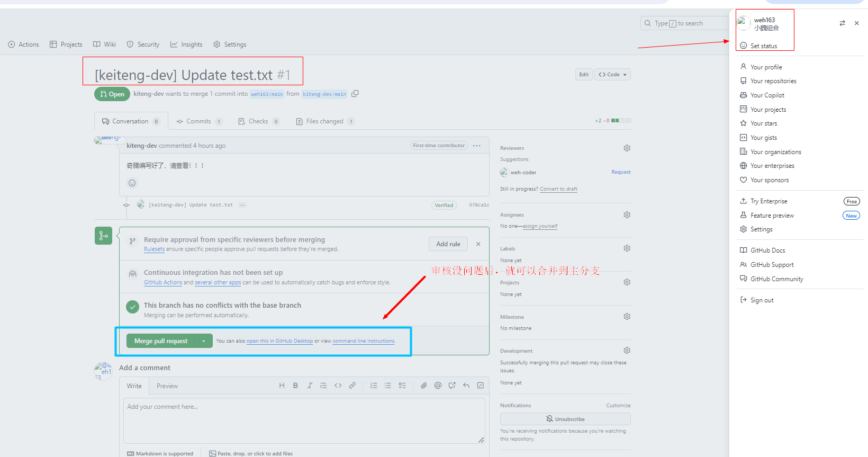Insert reference cross-reference icon
This screenshot has width=868, height=457.
[x=452, y=386]
